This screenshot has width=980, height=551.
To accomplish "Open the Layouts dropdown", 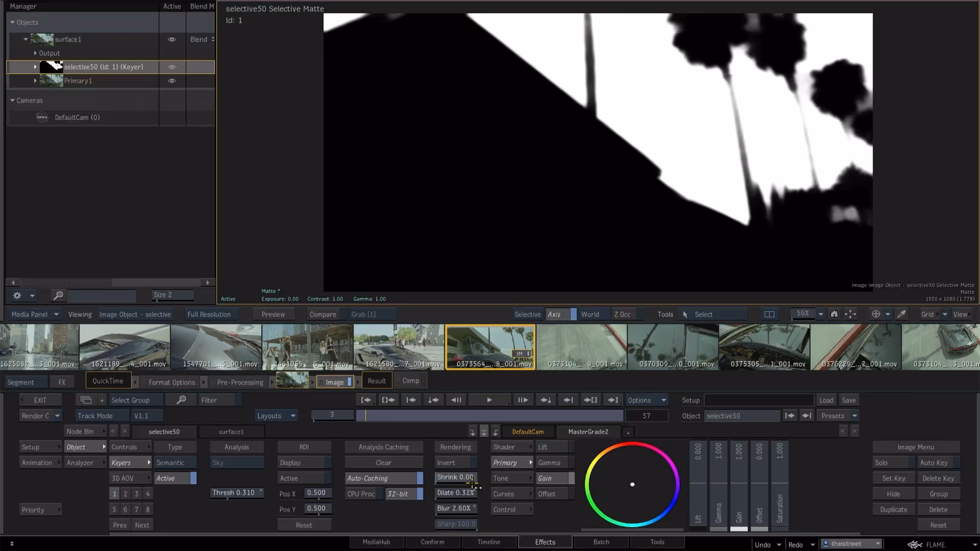I will pyautogui.click(x=276, y=416).
